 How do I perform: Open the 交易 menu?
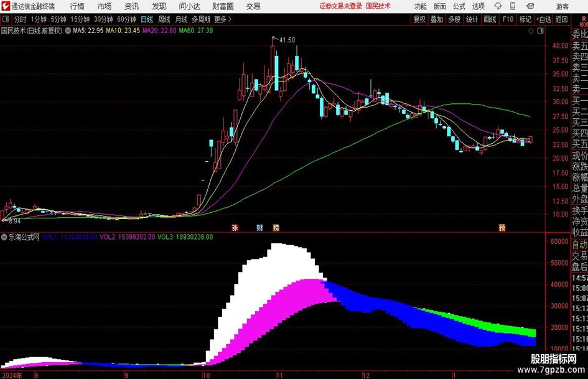(x=253, y=6)
